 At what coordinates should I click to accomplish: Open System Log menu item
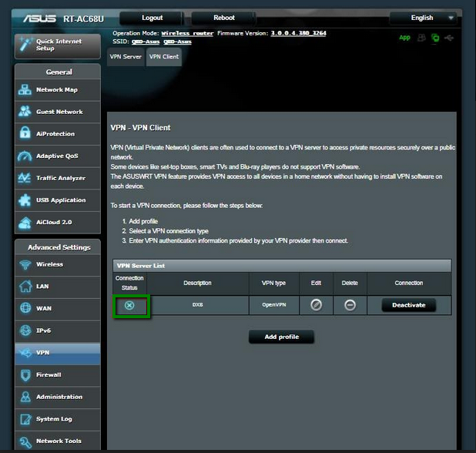[x=58, y=419]
